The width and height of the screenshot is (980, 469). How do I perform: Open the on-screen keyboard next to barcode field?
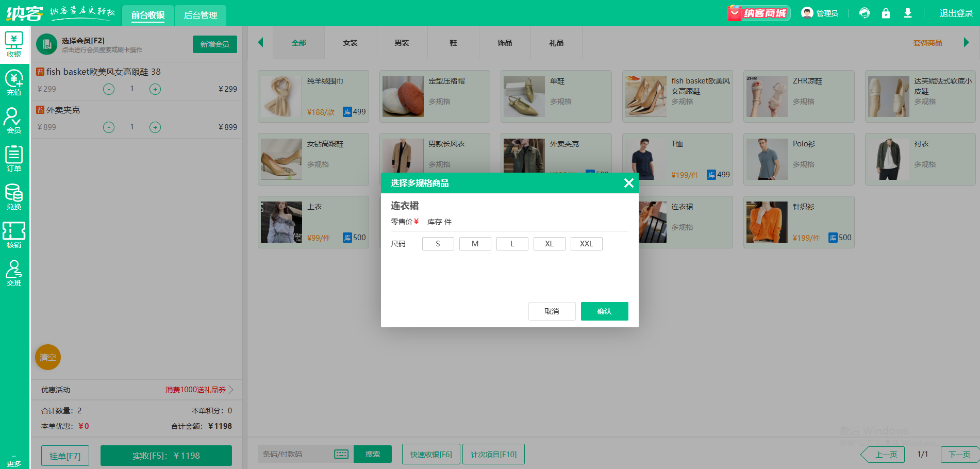pyautogui.click(x=340, y=454)
